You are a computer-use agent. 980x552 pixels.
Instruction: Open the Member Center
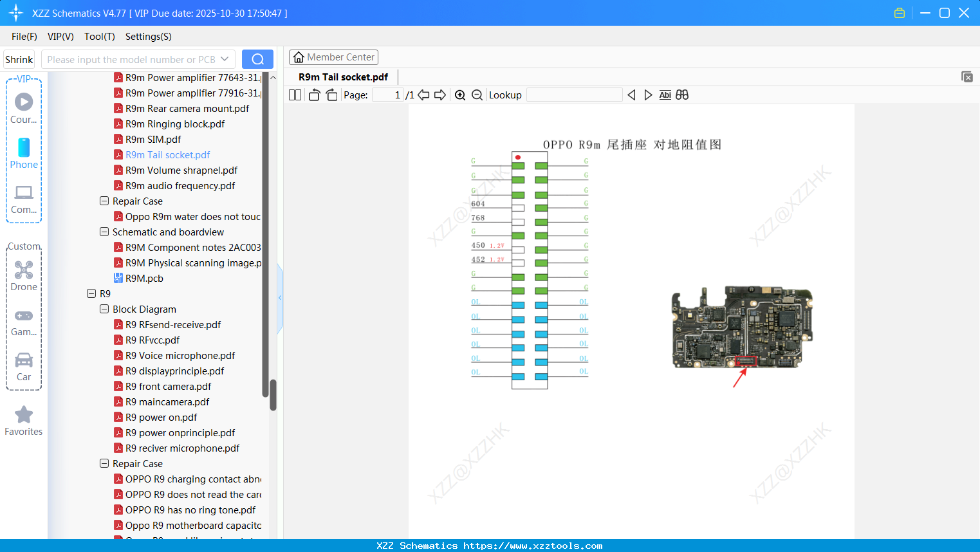point(333,57)
